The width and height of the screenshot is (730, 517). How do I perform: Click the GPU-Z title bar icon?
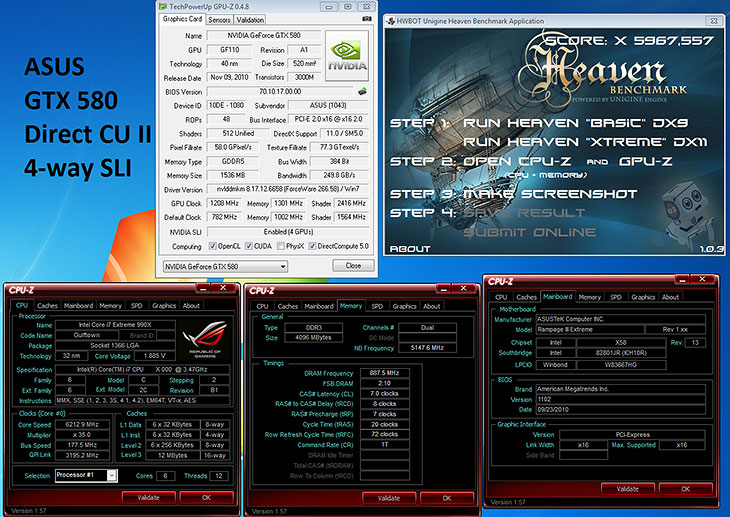pyautogui.click(x=162, y=7)
